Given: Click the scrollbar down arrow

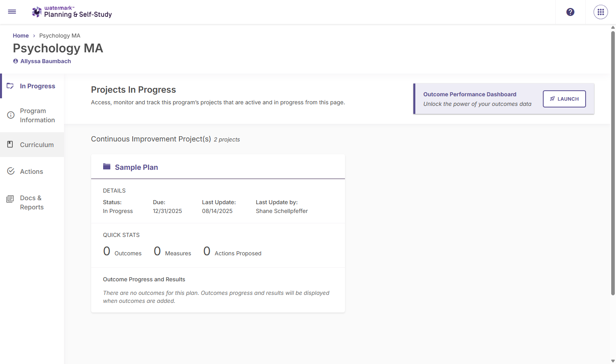Looking at the screenshot, I should coord(613,361).
